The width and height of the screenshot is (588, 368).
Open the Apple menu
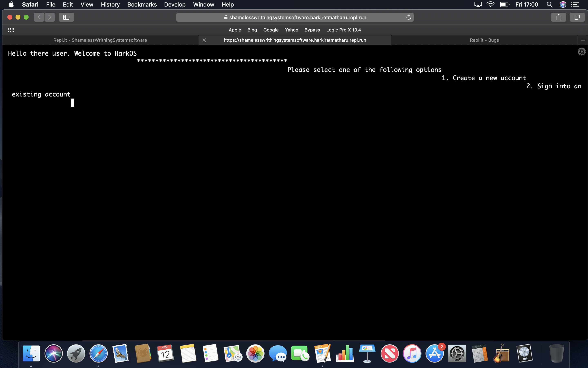(x=11, y=4)
